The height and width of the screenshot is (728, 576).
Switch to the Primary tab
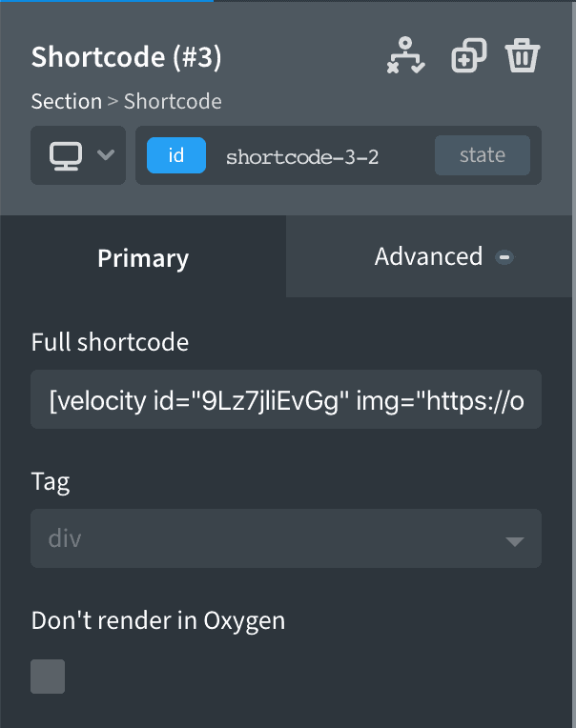point(143,257)
